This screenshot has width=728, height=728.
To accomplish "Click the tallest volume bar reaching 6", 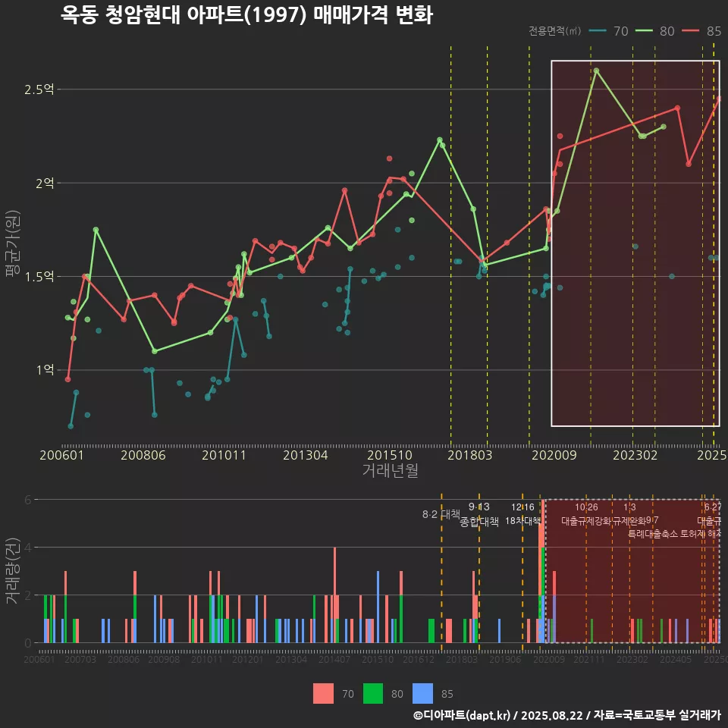I will (x=541, y=571).
